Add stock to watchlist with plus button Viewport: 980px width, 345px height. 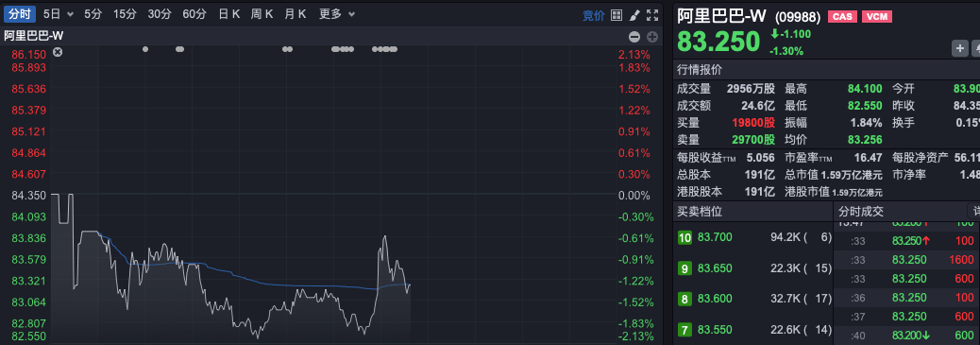click(959, 48)
